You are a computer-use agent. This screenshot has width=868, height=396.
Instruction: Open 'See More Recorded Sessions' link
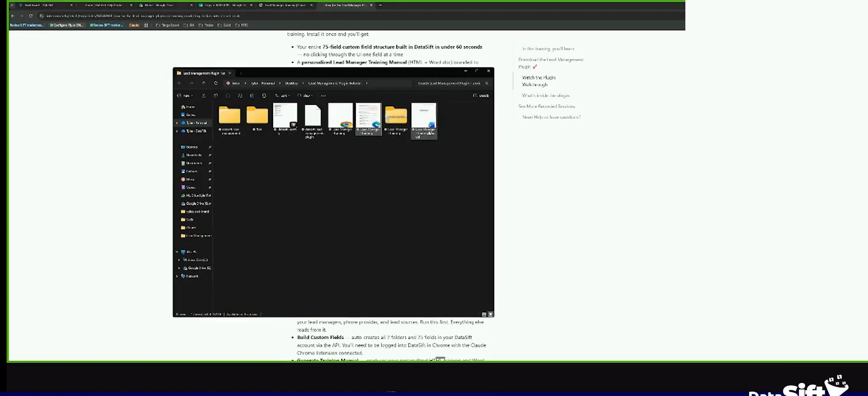(547, 106)
